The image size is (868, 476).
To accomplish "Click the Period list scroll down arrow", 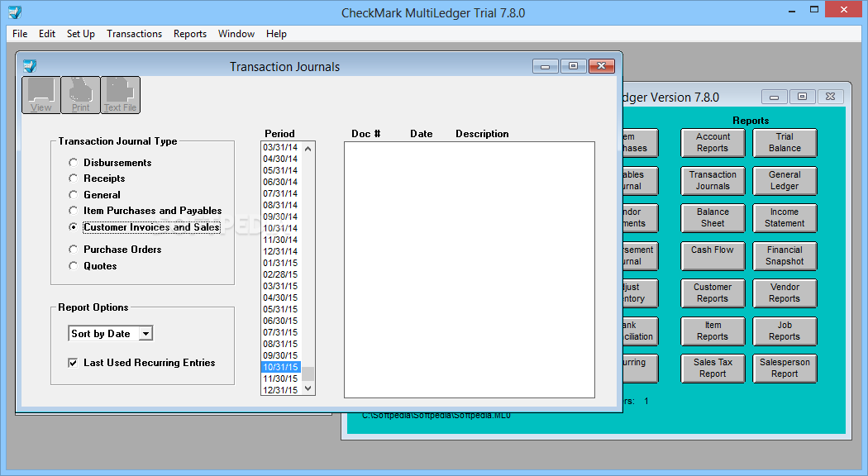I will coord(308,388).
